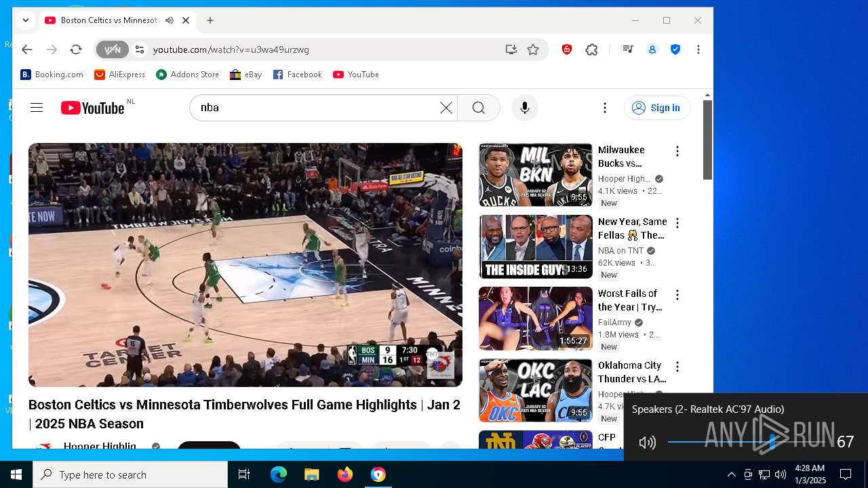Open options menu for Milwaukee Bucks video

677,151
